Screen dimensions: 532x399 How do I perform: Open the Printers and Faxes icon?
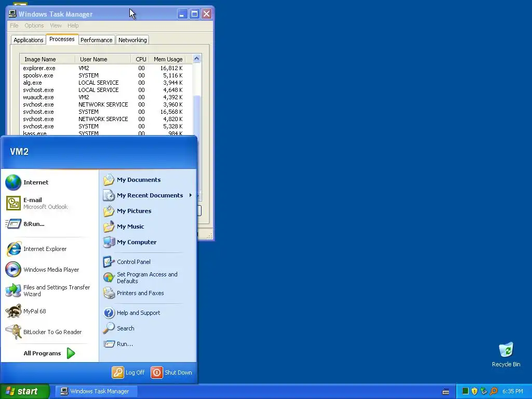click(109, 293)
